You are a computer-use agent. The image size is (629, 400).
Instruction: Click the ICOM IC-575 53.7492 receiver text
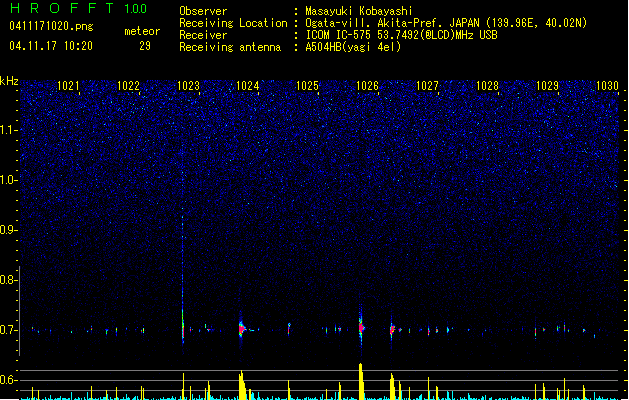402,35
